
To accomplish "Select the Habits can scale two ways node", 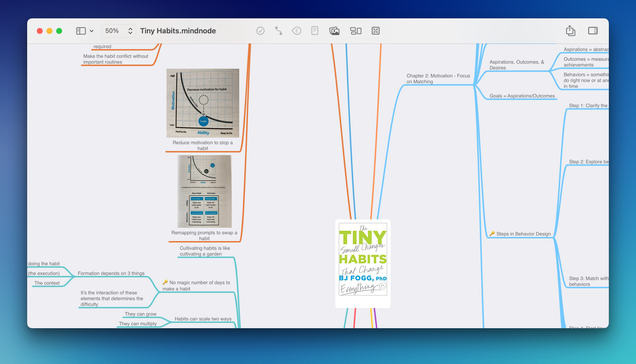I will coord(203,319).
